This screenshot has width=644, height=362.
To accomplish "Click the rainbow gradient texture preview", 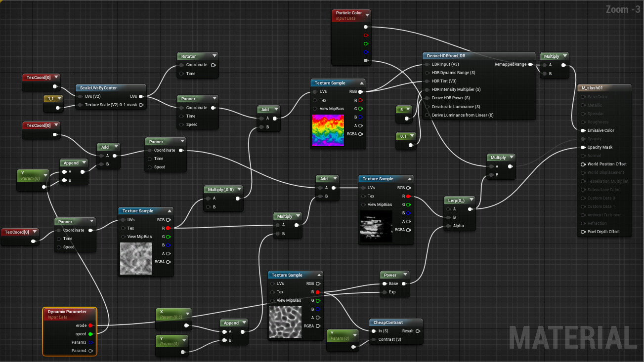I will click(328, 130).
